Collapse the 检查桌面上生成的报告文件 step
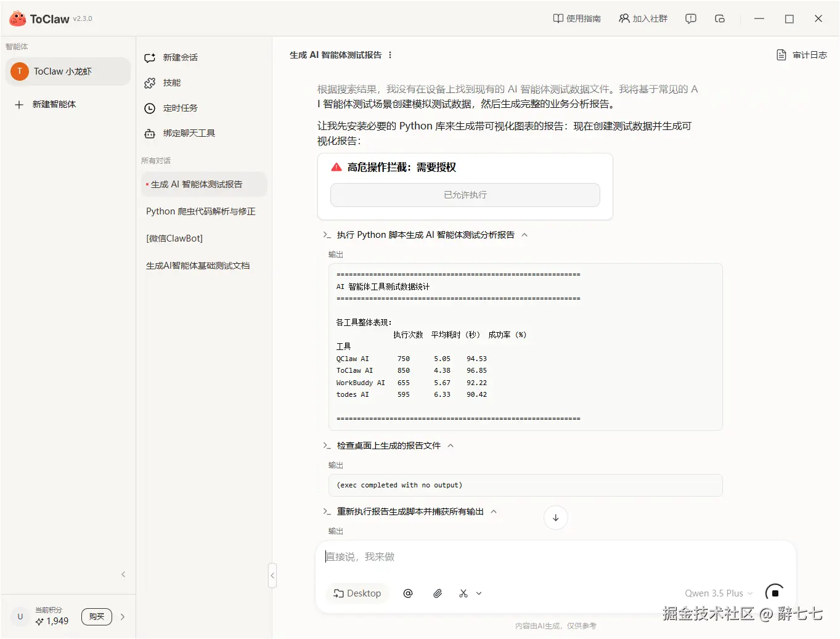The height and width of the screenshot is (639, 840). 451,446
